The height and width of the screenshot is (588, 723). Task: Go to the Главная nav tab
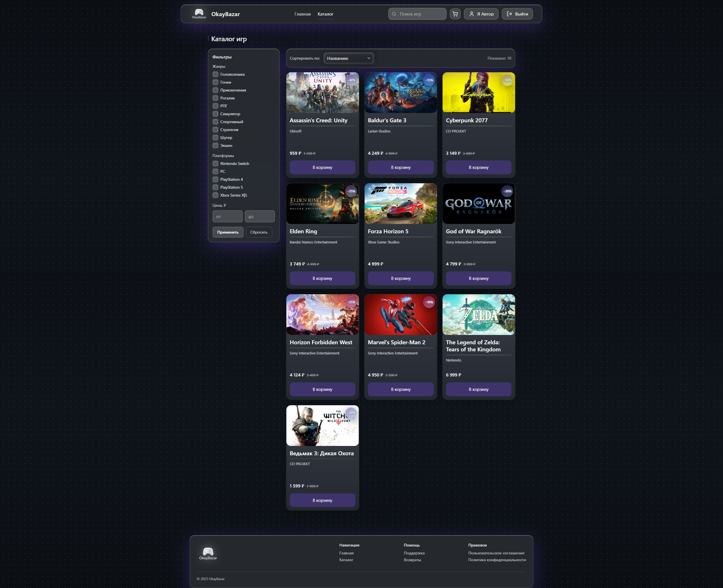(x=302, y=14)
